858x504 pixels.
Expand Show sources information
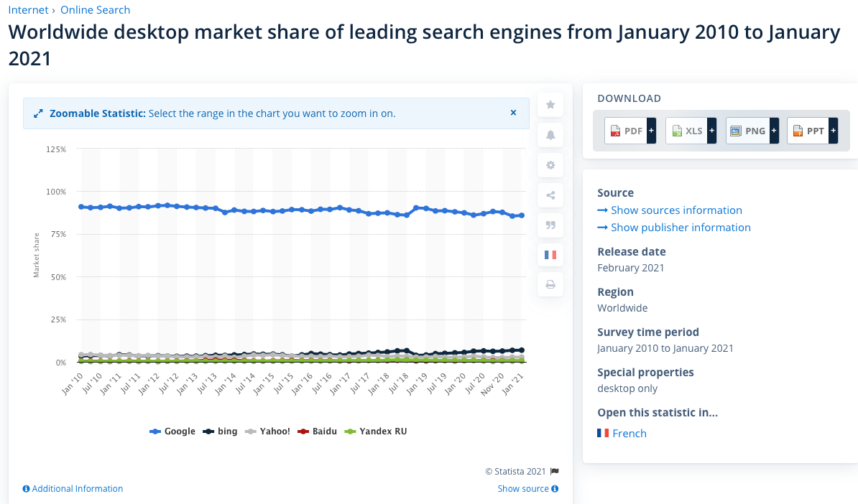(670, 210)
